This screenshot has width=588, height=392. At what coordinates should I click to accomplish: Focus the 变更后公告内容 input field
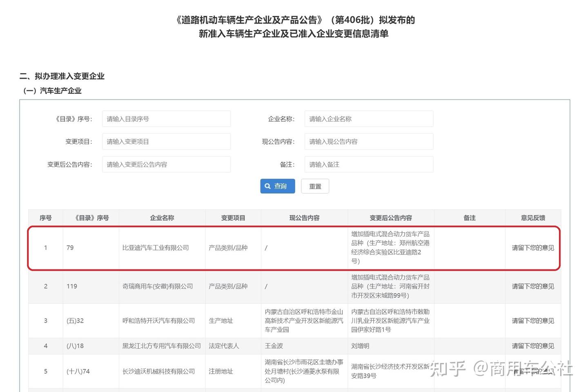(166, 165)
